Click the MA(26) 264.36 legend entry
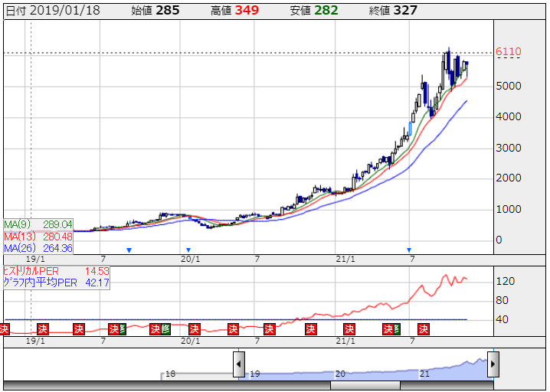 [38, 248]
